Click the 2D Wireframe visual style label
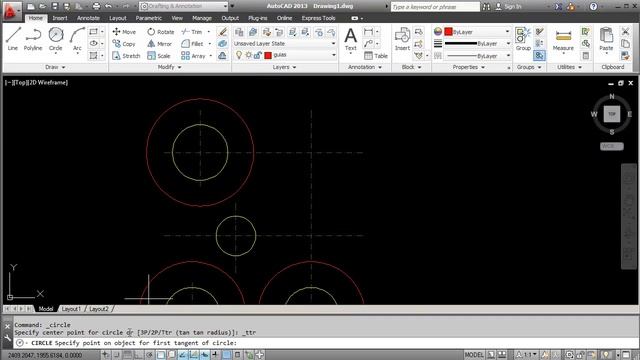 coord(48,82)
